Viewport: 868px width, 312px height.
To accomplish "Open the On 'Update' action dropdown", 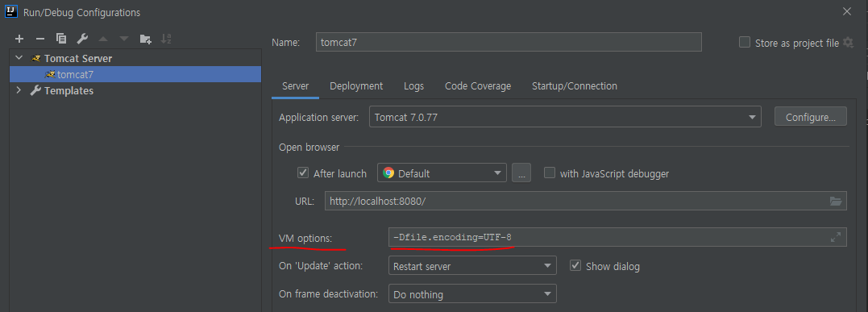I will (472, 266).
